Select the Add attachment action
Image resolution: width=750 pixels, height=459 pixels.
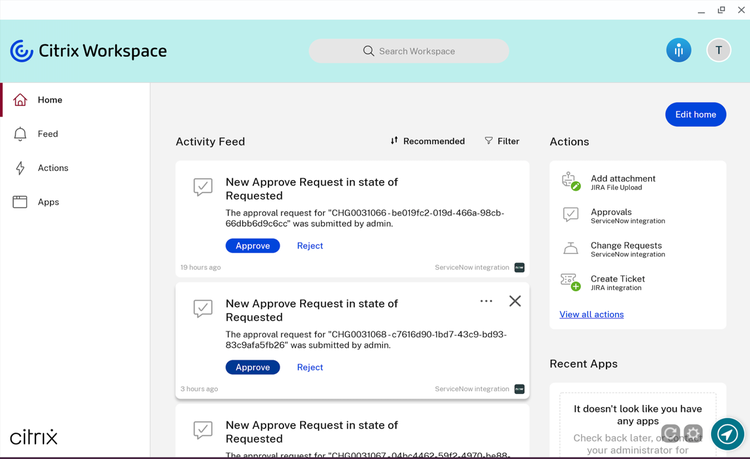pyautogui.click(x=638, y=182)
